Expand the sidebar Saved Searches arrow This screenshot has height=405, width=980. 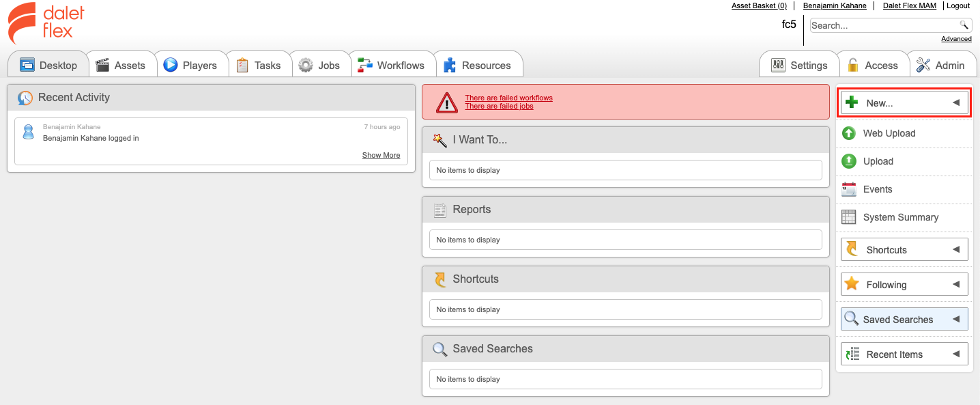tap(956, 320)
